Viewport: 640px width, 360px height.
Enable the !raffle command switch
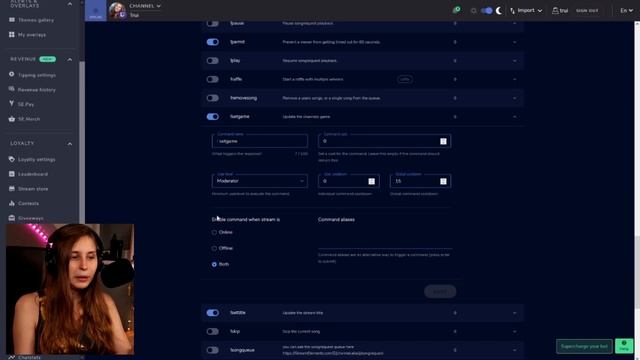pos(213,79)
